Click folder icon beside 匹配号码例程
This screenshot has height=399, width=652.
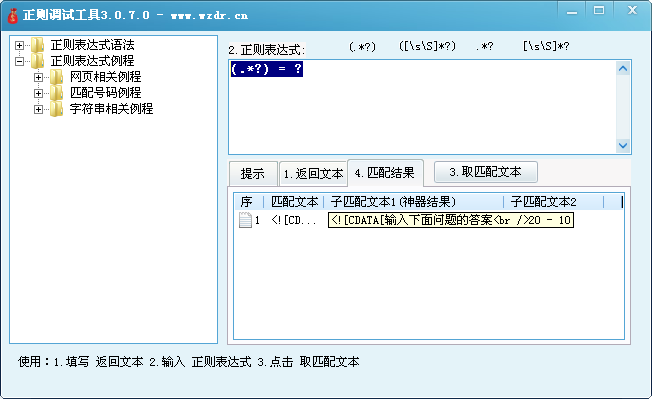coord(57,93)
